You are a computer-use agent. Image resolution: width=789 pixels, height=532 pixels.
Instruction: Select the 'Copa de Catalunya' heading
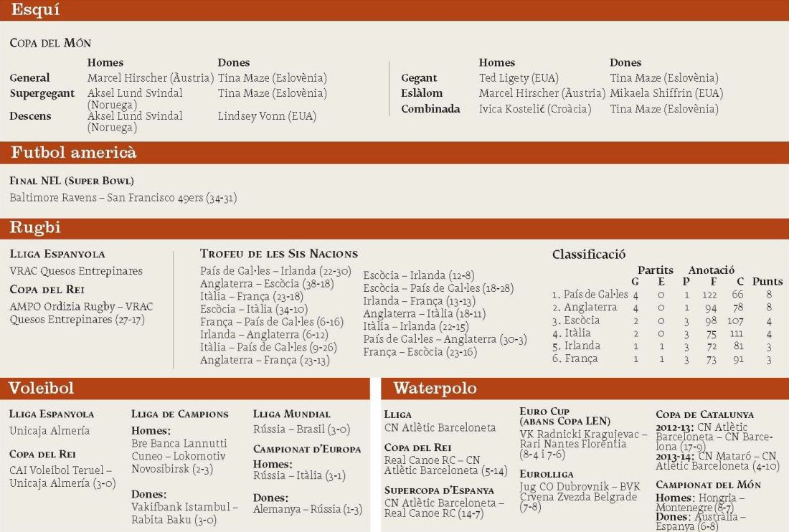[x=704, y=415]
